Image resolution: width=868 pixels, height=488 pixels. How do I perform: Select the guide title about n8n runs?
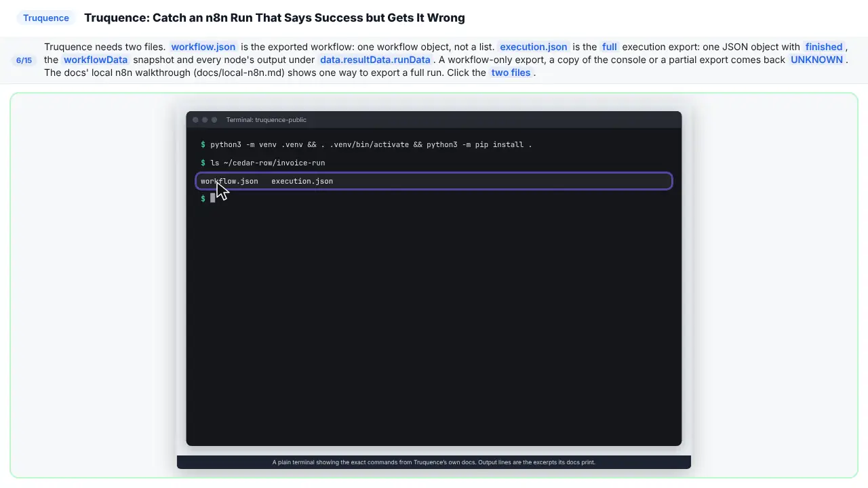[x=275, y=18]
